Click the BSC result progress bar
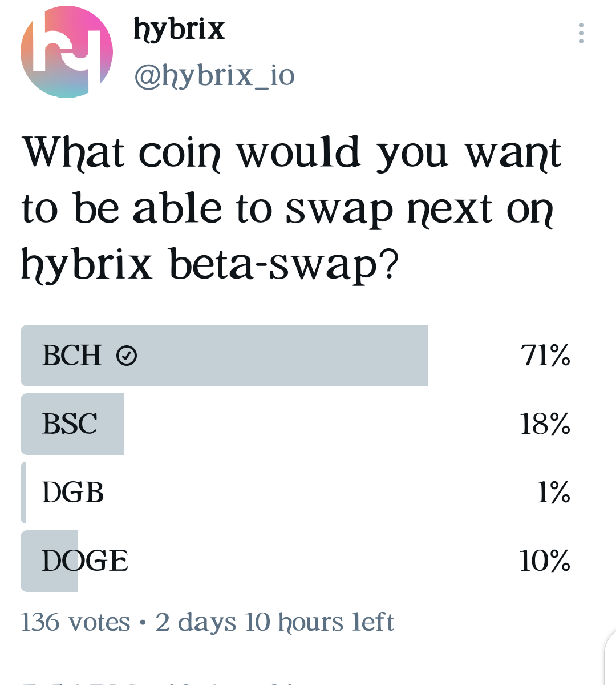The image size is (616, 685). pos(72,424)
